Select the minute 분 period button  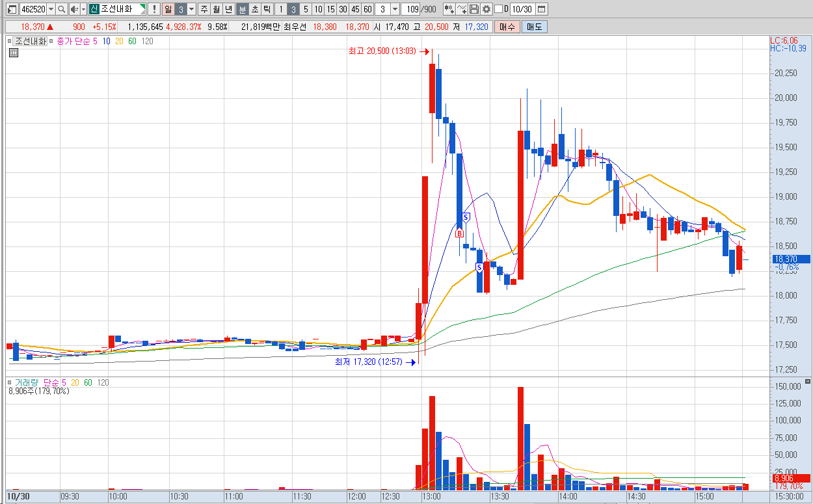(x=243, y=9)
